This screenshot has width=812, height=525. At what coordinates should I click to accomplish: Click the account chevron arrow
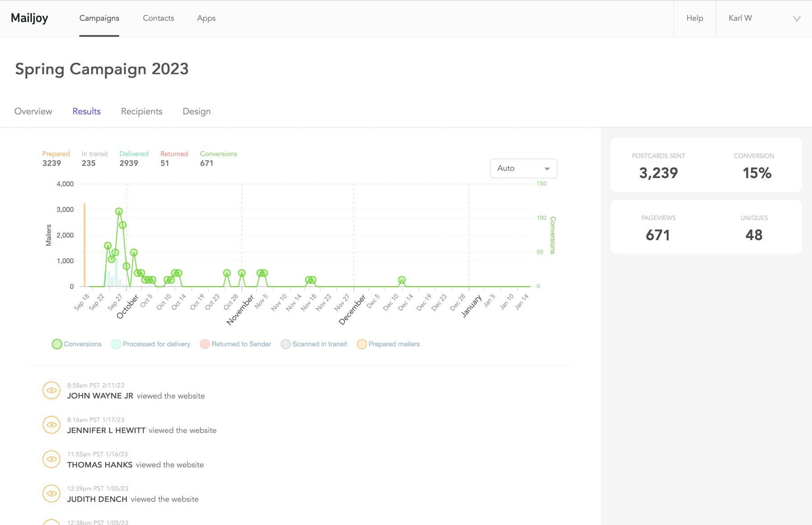click(x=797, y=18)
